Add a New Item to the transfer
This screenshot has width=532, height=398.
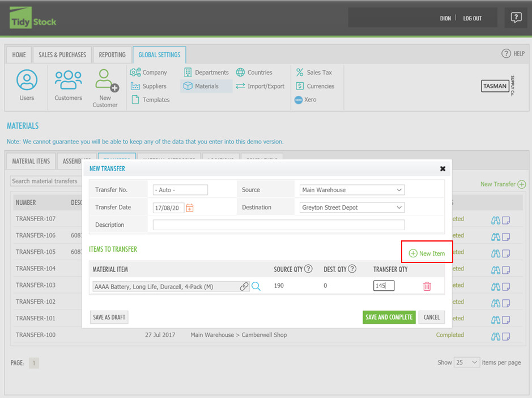[427, 253]
